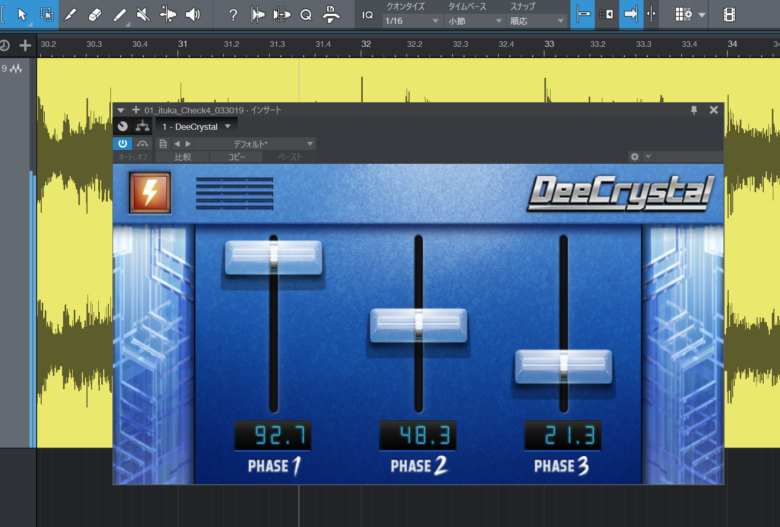Click the 48.3 Phase 2 value display
Screen dimensions: 780x527
[417, 435]
